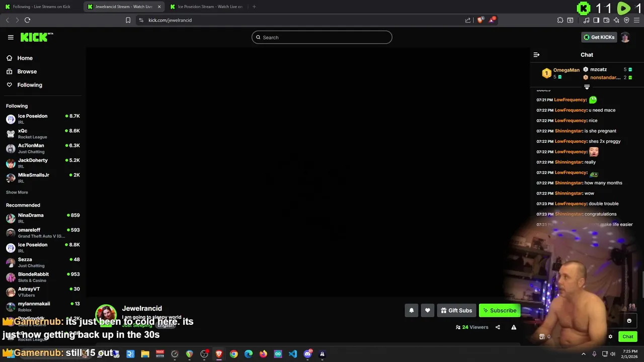644x362 pixels.
Task: Expand Following list with Show More
Action: pyautogui.click(x=17, y=193)
